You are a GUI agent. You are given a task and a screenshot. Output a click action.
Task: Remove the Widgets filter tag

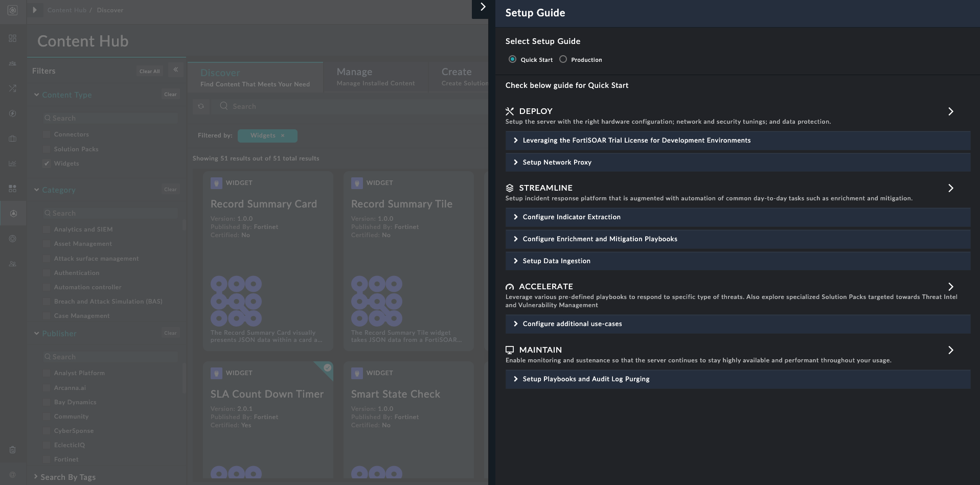click(x=283, y=135)
